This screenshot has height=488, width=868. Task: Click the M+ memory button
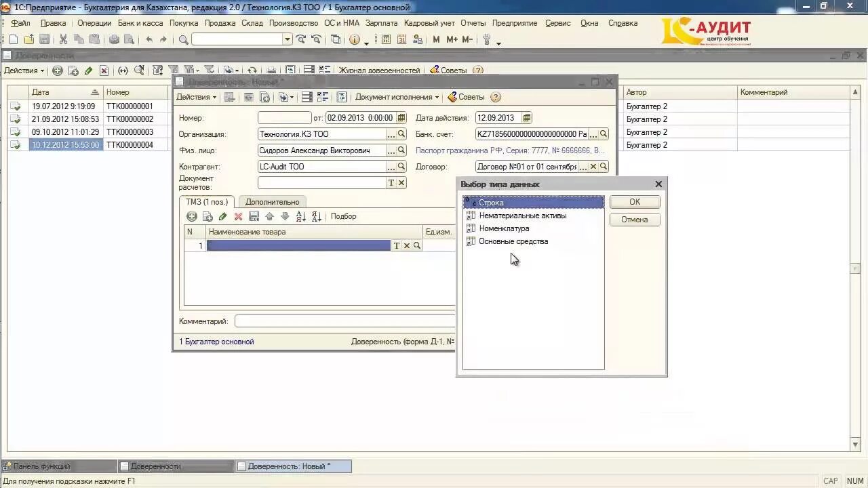tap(452, 39)
